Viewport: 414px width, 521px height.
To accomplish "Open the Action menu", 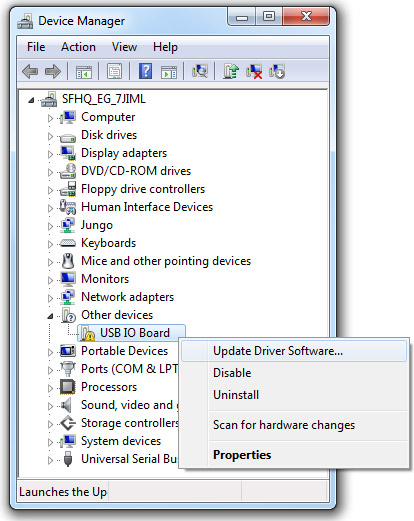I will click(x=78, y=47).
